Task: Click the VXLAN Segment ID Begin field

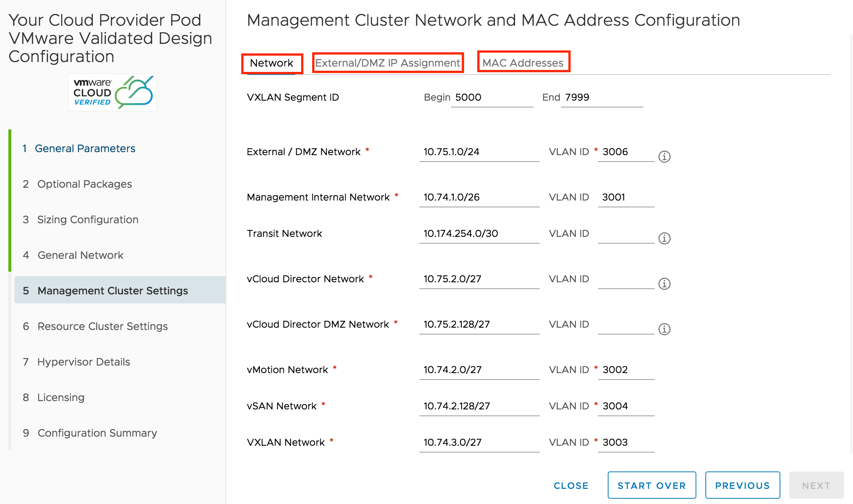Action: tap(492, 98)
